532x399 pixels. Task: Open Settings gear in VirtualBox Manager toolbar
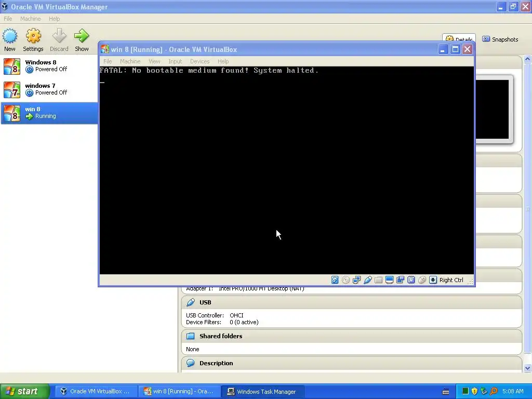point(33,36)
